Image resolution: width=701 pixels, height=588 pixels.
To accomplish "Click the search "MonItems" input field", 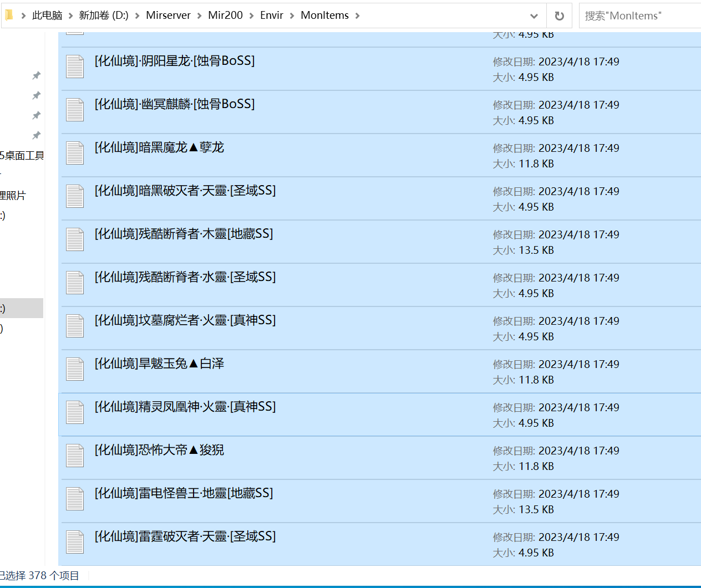I will [x=640, y=16].
